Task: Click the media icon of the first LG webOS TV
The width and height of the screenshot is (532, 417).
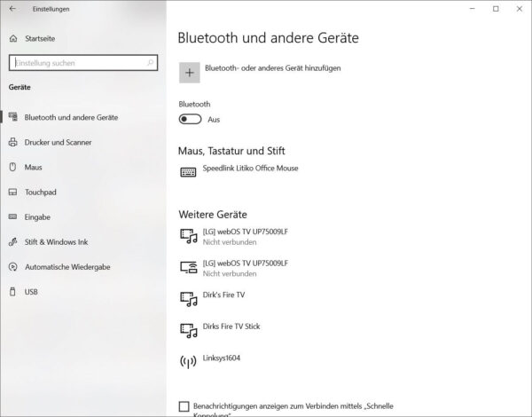Action: 188,236
